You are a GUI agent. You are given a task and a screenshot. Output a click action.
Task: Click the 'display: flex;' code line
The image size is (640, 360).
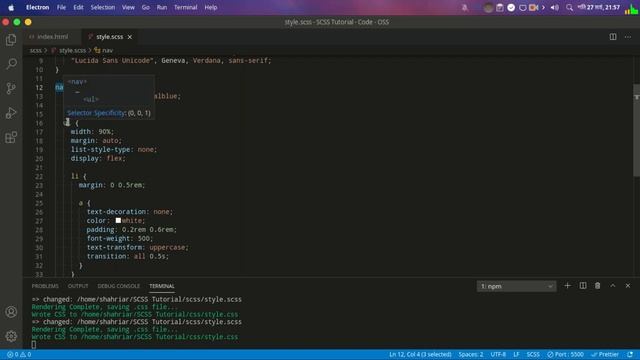[98, 158]
